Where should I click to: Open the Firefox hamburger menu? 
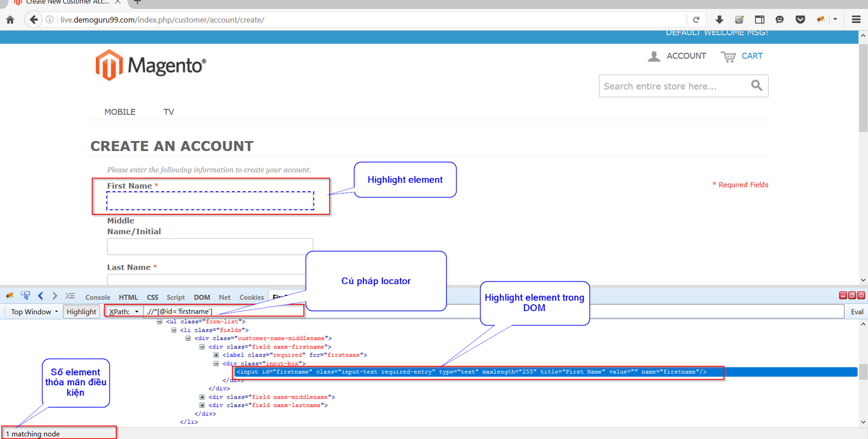point(856,20)
